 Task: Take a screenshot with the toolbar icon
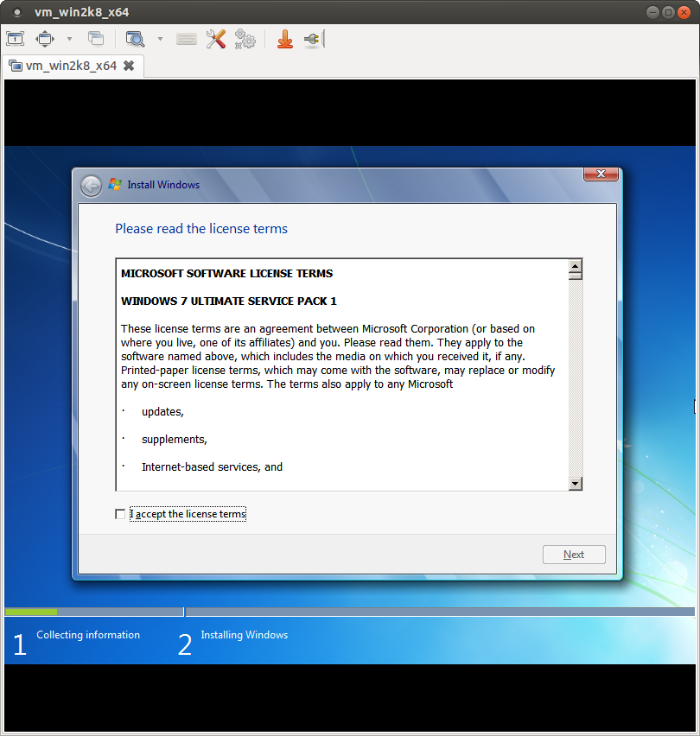pyautogui.click(x=96, y=39)
